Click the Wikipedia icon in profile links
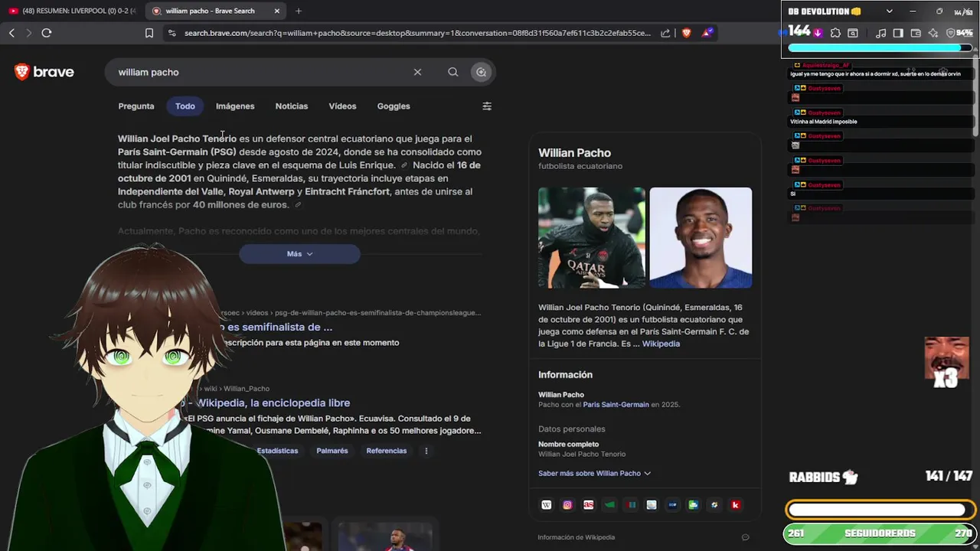 point(547,505)
